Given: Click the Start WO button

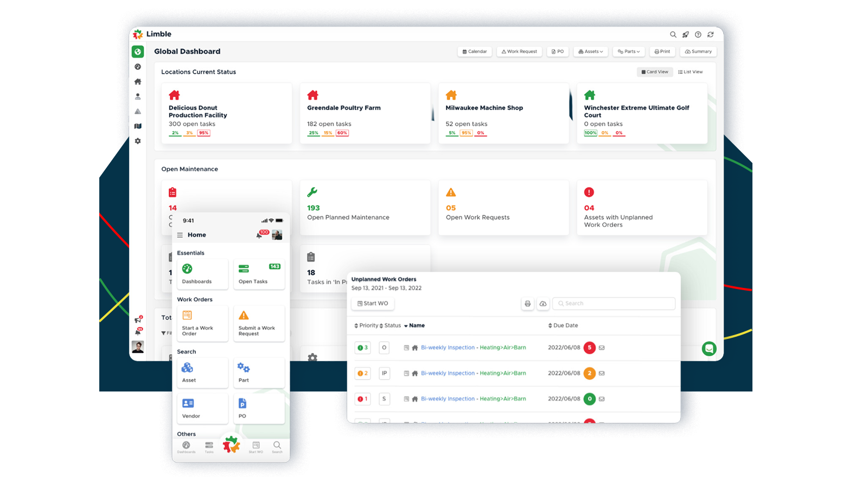Looking at the screenshot, I should [x=373, y=304].
